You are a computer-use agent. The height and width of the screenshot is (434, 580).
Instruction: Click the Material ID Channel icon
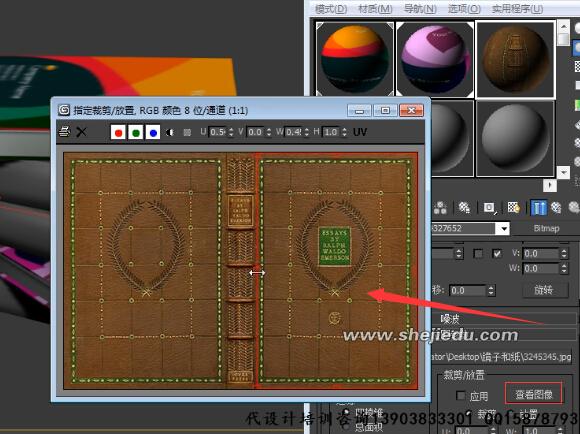(x=489, y=208)
